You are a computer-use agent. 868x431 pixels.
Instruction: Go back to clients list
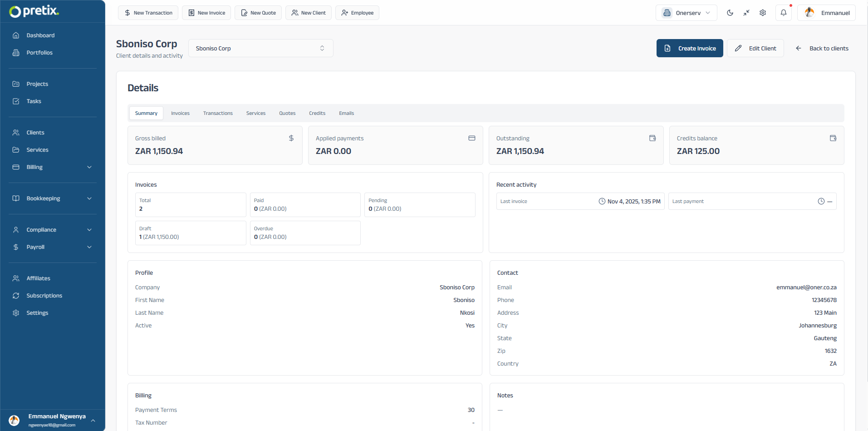coord(822,48)
